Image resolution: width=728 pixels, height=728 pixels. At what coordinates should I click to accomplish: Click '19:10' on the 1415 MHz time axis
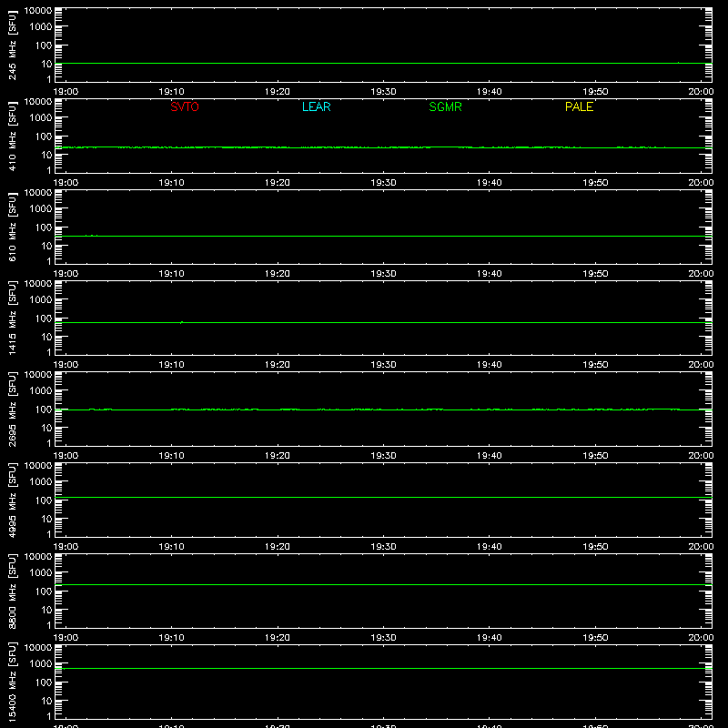(172, 365)
